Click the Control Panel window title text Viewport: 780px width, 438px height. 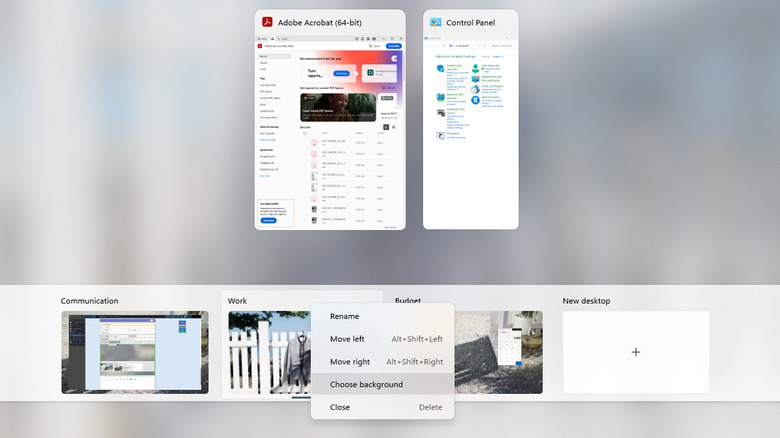(471, 22)
